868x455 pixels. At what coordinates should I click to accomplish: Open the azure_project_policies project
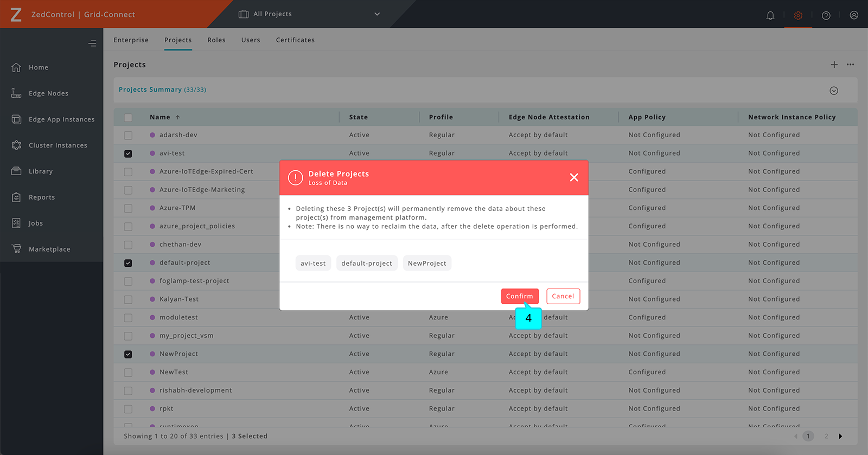point(197,226)
